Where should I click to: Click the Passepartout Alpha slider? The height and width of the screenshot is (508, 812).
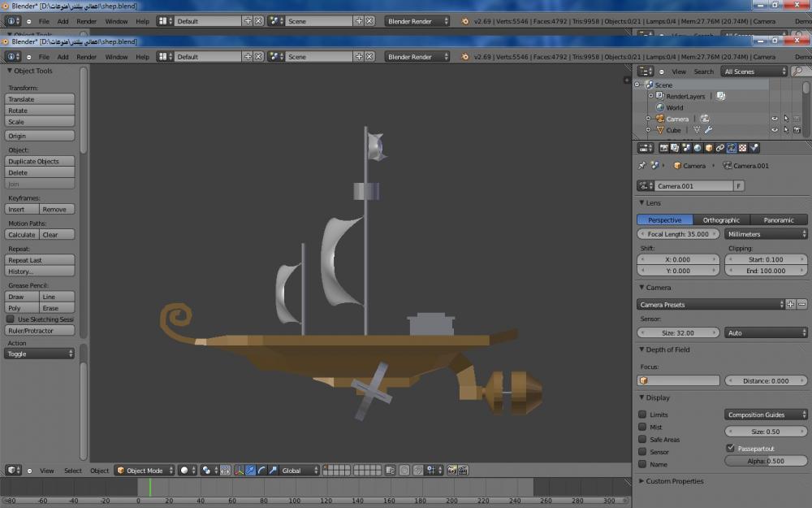pyautogui.click(x=765, y=461)
